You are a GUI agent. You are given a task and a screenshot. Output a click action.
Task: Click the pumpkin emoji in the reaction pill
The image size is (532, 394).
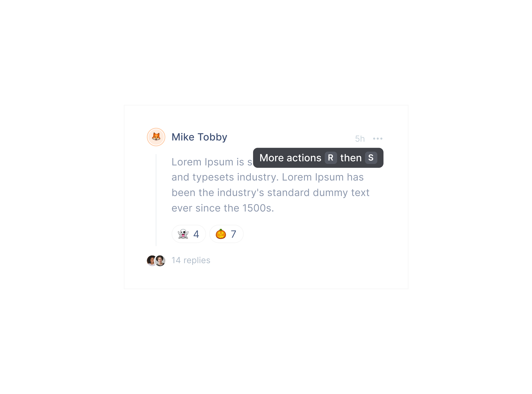coord(221,234)
